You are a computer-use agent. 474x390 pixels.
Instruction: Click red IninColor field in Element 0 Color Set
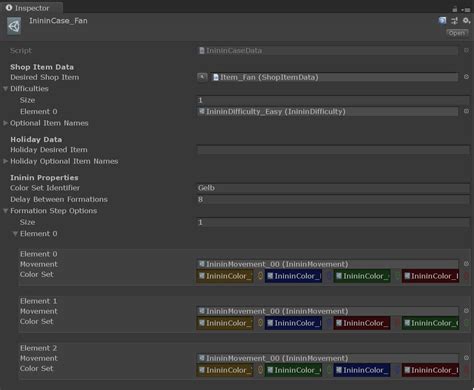tap(430, 276)
